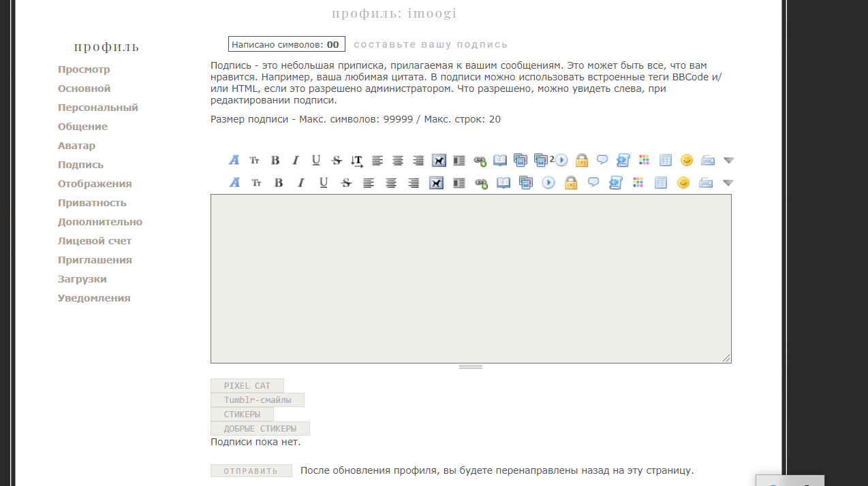Open smiley picker in the upper toolbar row
Image resolution: width=868 pixels, height=486 pixels.
tap(687, 161)
